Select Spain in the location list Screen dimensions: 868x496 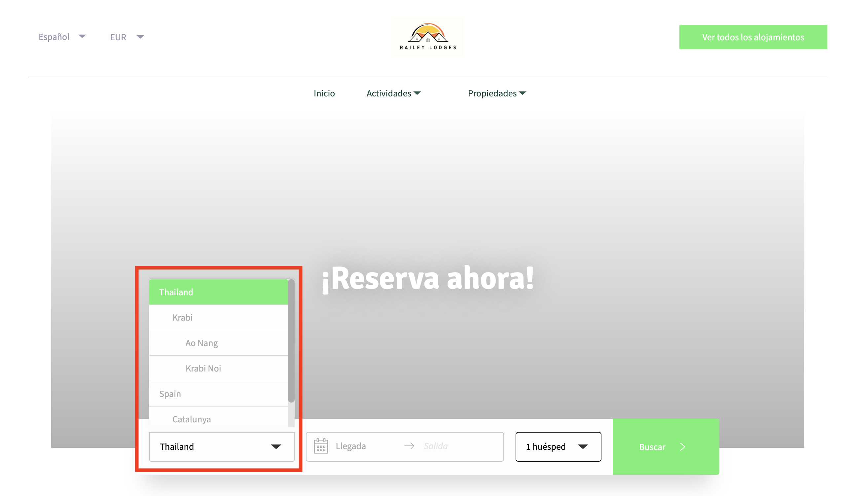coord(218,394)
